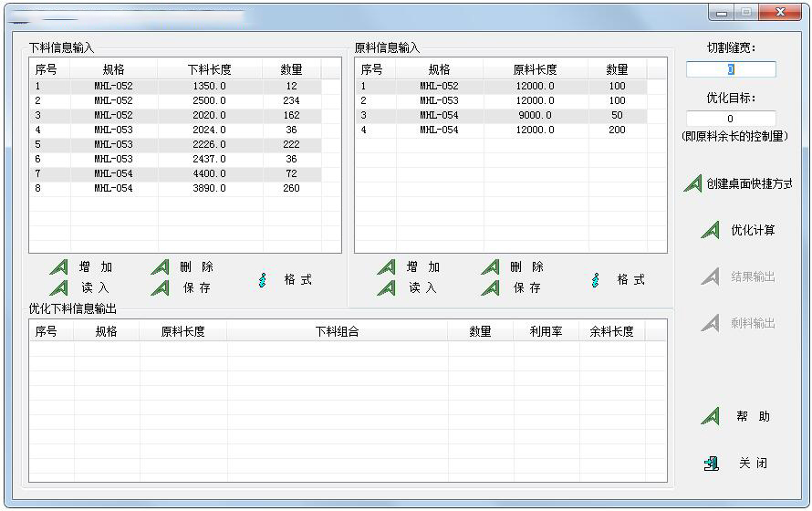This screenshot has height=511, width=812.
Task: Click quantity 200 in 原料信息 table
Action: click(618, 130)
